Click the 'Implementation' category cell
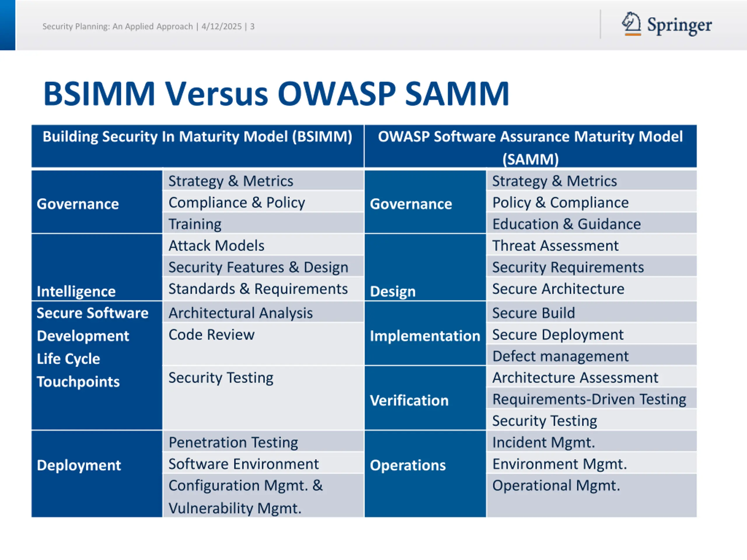 (x=425, y=333)
